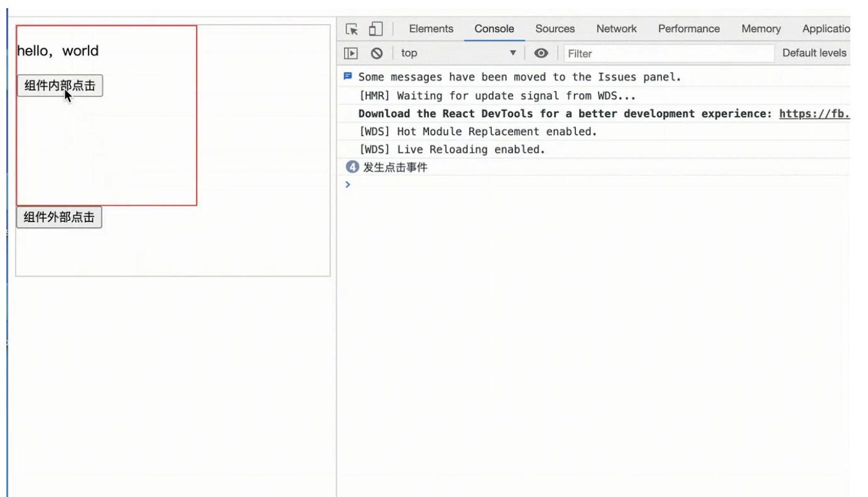Screen dimensions: 868x497
Task: Clear the console with the ban icon
Action: coord(377,53)
